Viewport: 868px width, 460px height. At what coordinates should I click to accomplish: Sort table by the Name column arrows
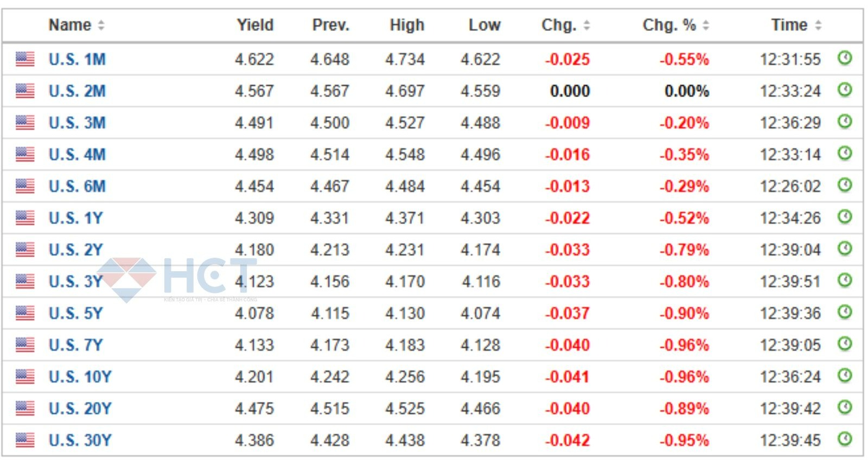(101, 25)
